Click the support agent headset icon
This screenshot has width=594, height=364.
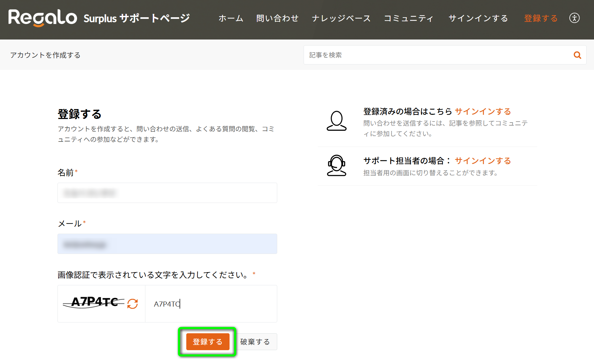(x=336, y=165)
